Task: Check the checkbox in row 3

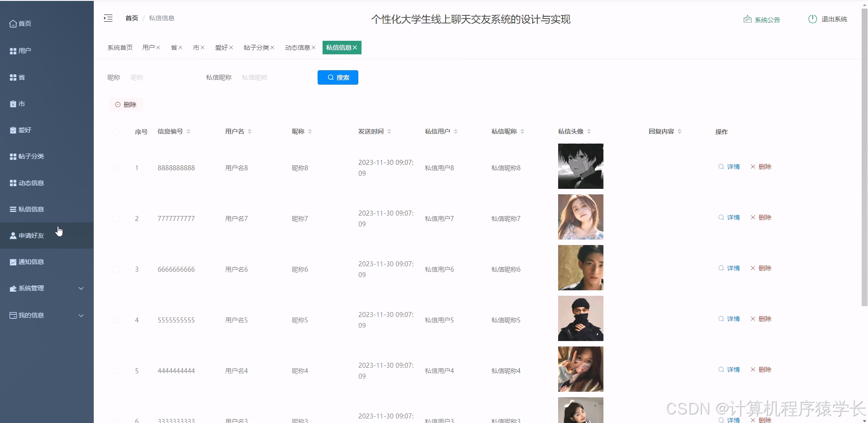Action: coord(116,269)
